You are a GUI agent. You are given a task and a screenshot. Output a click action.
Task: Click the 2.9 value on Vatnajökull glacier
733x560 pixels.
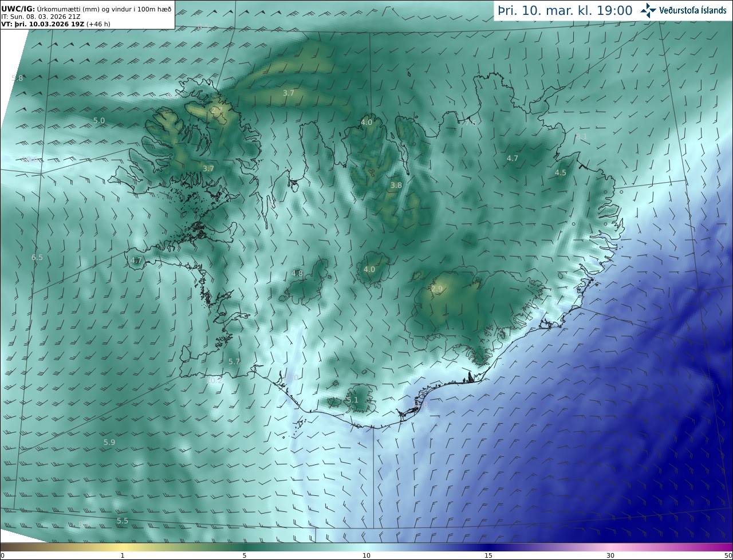tap(437, 289)
